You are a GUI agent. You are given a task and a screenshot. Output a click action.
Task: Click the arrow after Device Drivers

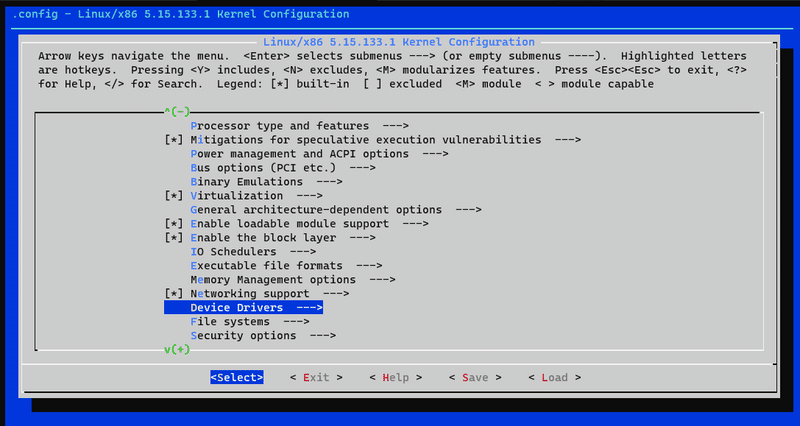point(309,308)
